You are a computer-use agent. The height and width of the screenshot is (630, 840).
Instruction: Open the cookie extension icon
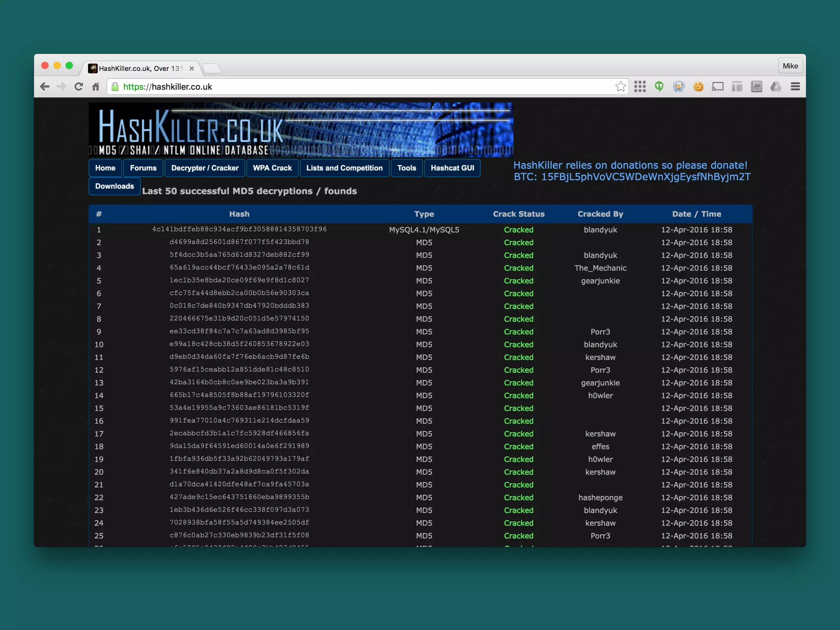698,87
